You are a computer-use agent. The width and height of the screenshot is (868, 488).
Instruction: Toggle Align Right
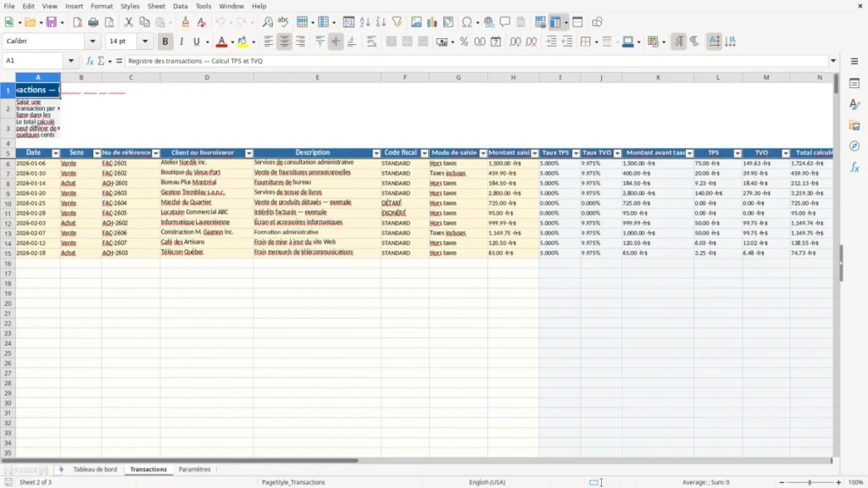point(301,42)
